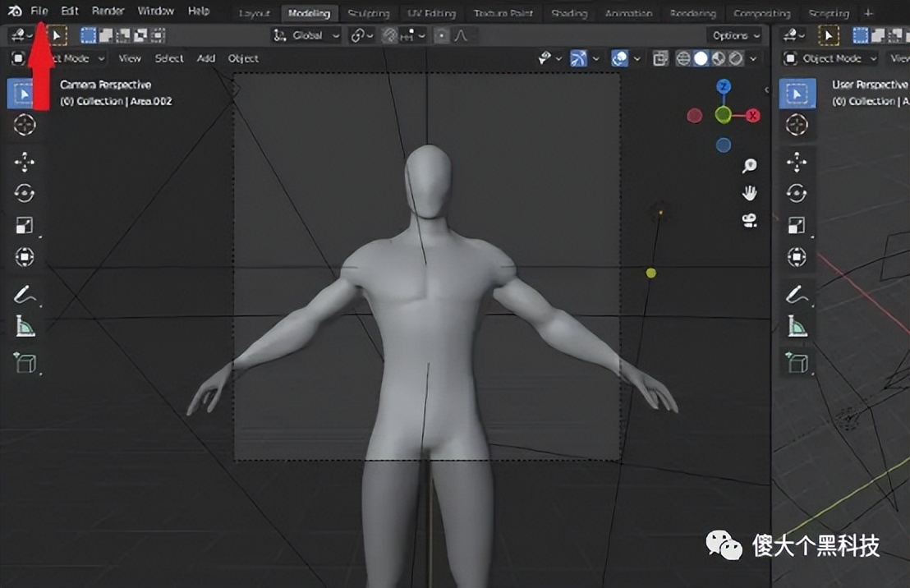Select the Cursor tool in left toolbar
910x588 pixels.
pos(25,125)
